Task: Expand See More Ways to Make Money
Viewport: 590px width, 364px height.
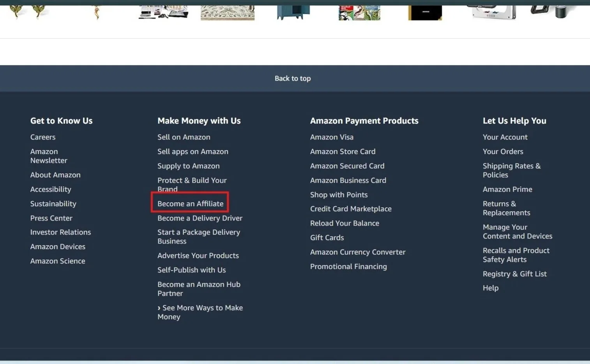Action: click(200, 312)
